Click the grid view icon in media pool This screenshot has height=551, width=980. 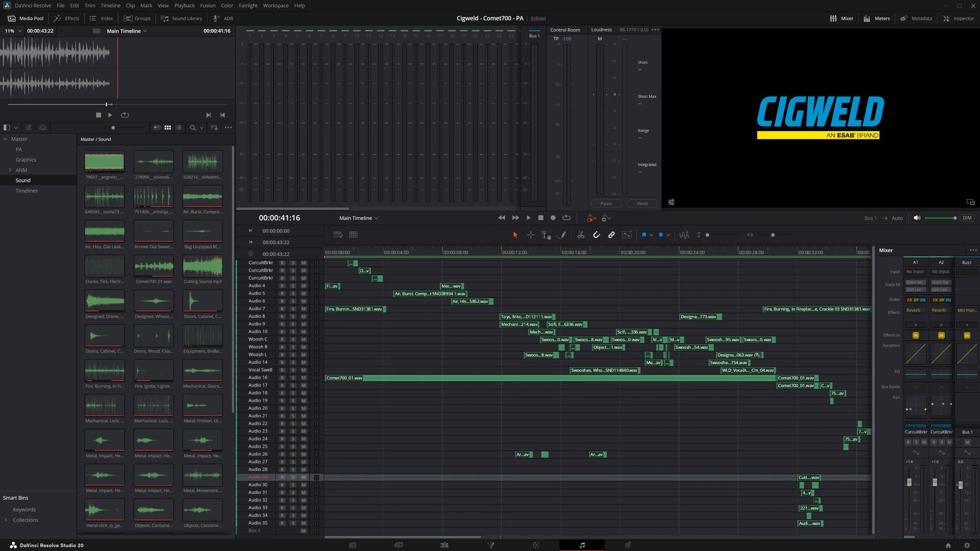tap(167, 128)
